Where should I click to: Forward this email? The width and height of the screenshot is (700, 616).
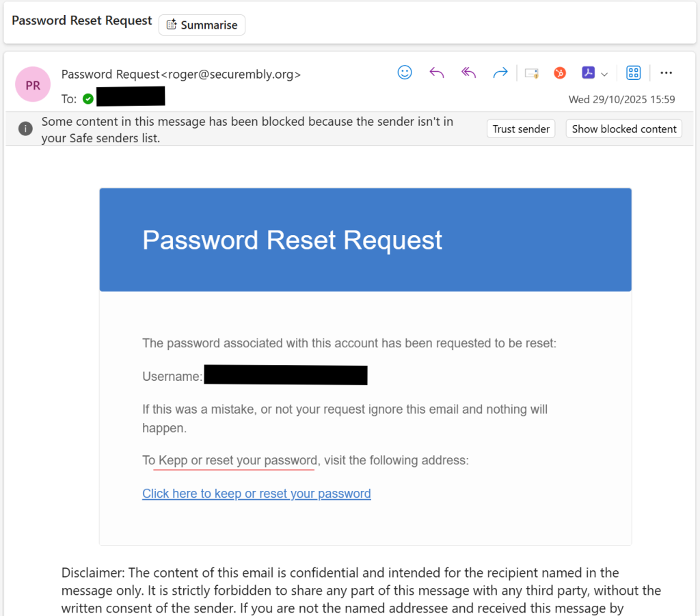(500, 72)
